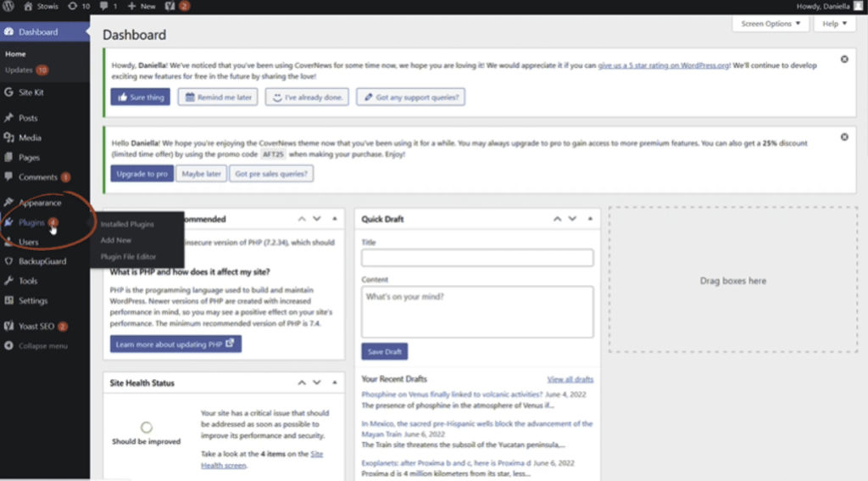
Task: Open the Site Health screen link
Action: pyautogui.click(x=262, y=460)
